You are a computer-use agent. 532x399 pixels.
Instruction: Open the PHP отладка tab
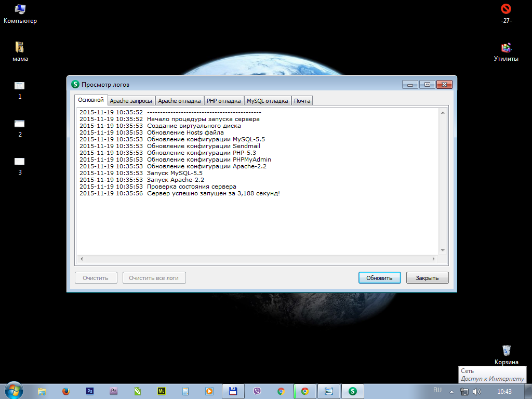[223, 101]
